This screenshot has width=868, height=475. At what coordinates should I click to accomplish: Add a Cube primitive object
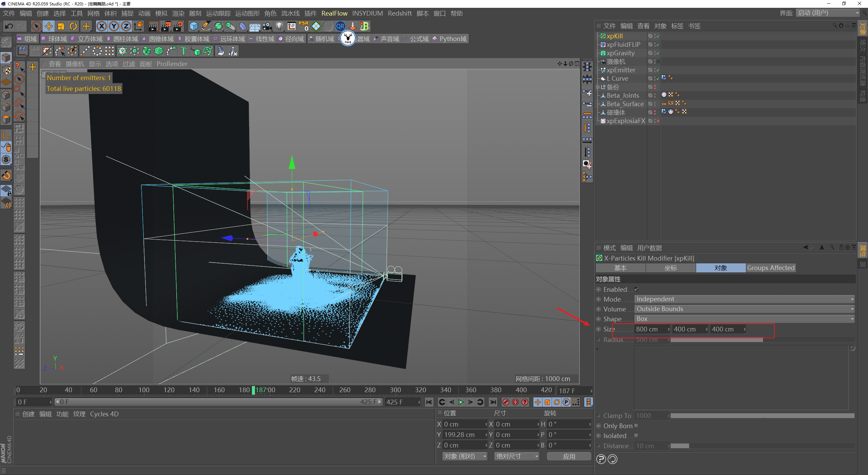pyautogui.click(x=194, y=26)
